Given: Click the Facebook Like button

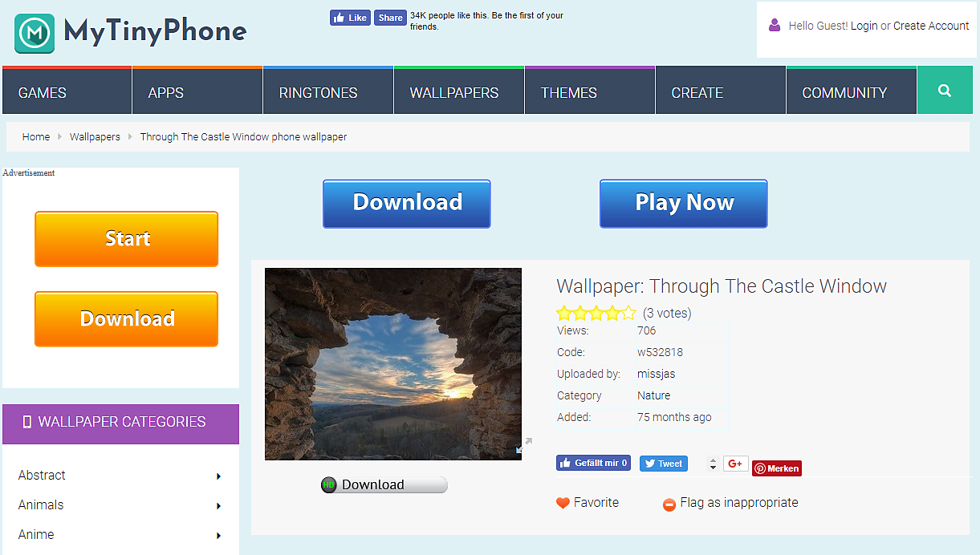Looking at the screenshot, I should [350, 18].
